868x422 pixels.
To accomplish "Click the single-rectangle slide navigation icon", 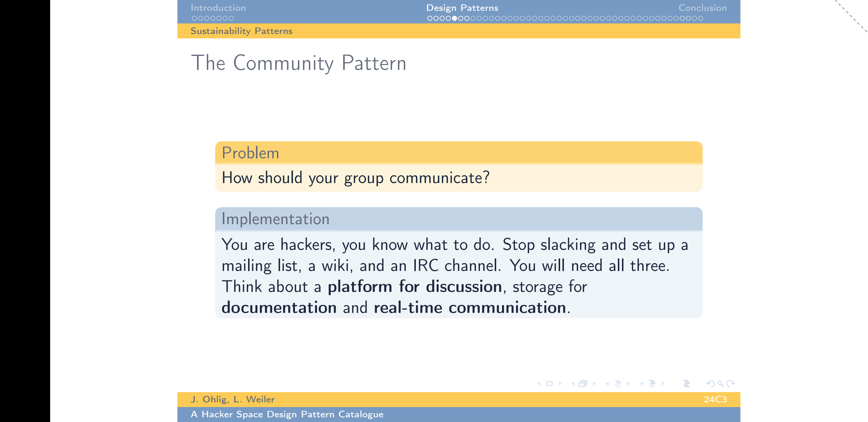I will pyautogui.click(x=549, y=384).
